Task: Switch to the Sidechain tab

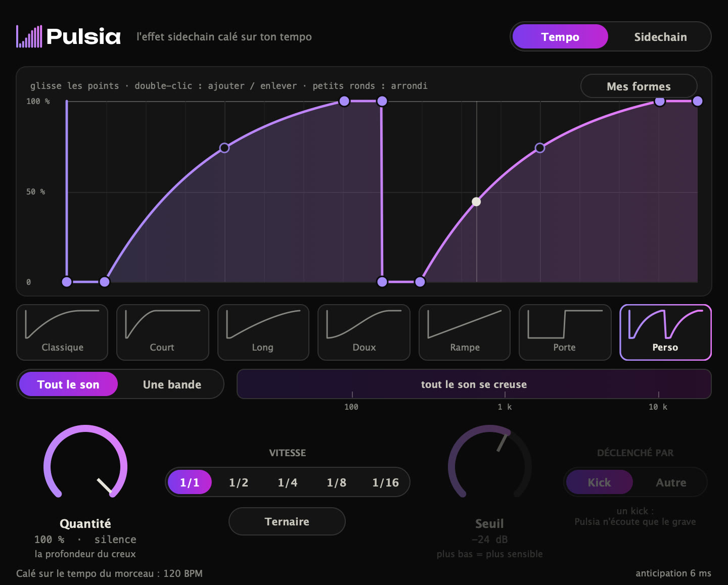Action: click(660, 37)
